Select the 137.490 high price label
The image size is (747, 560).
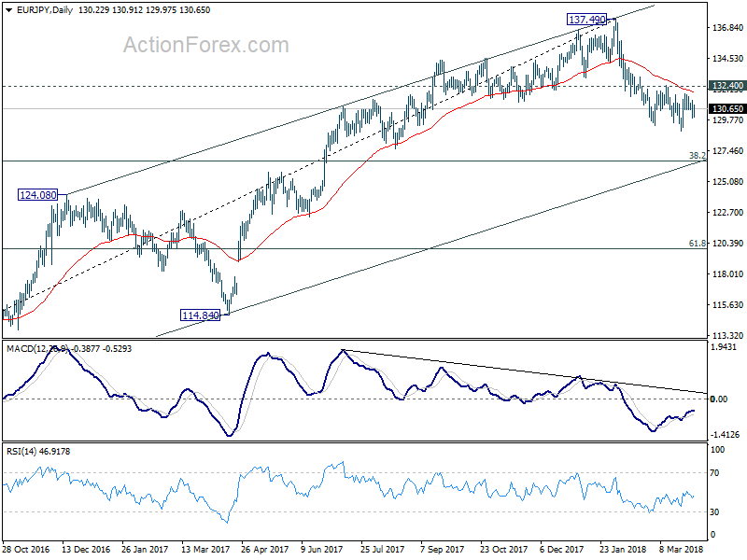pyautogui.click(x=587, y=20)
